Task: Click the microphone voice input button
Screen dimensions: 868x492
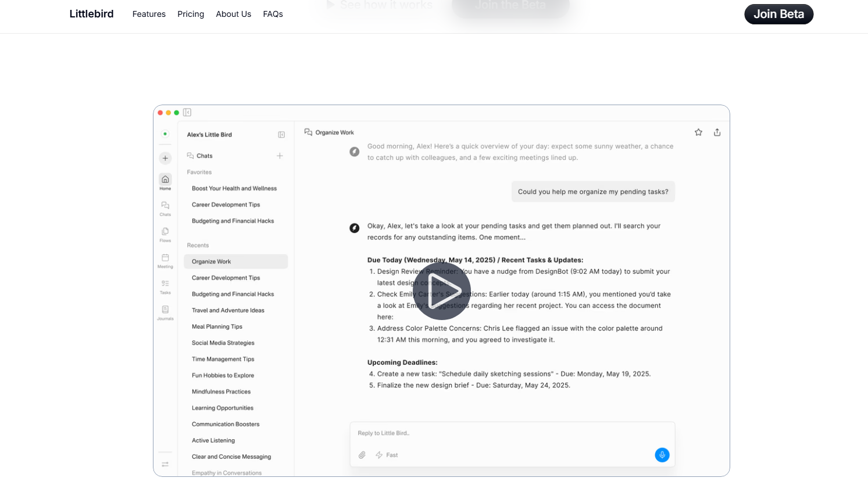Action: click(662, 455)
